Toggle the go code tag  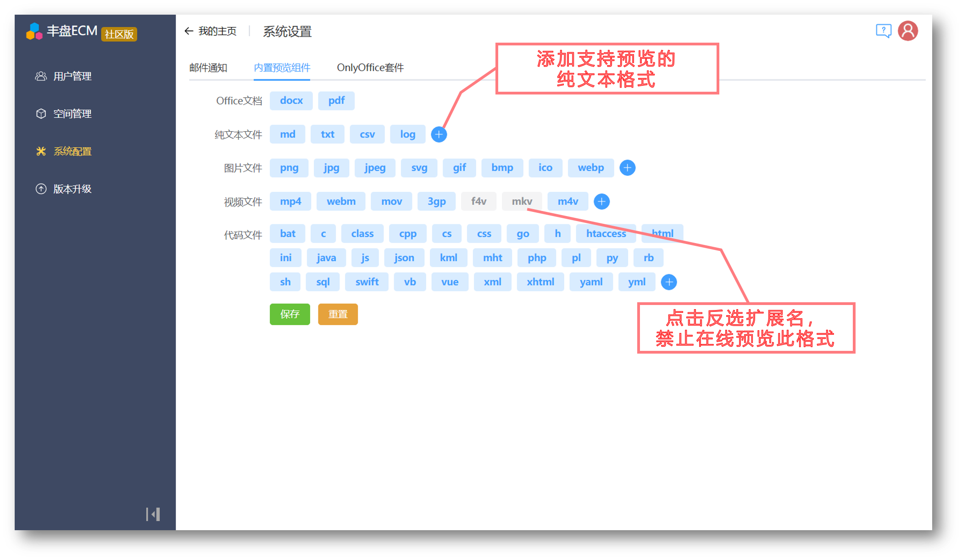pyautogui.click(x=523, y=234)
